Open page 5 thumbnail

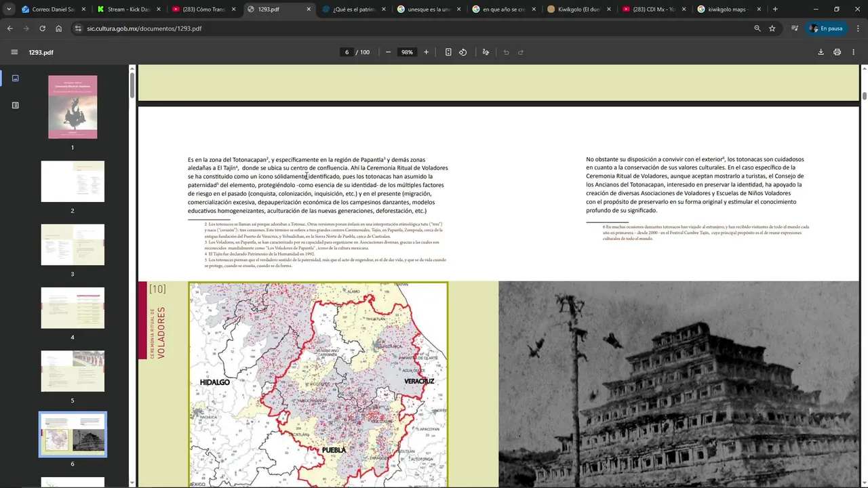point(73,371)
